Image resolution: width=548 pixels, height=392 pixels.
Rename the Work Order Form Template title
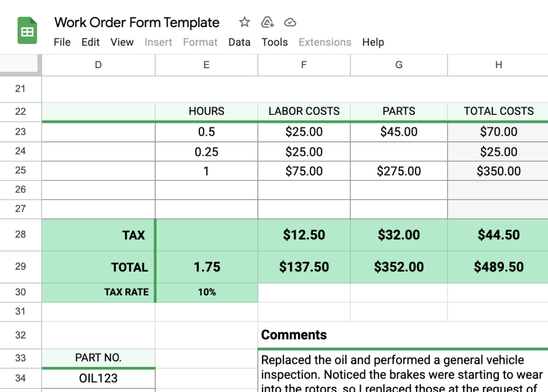pyautogui.click(x=137, y=23)
